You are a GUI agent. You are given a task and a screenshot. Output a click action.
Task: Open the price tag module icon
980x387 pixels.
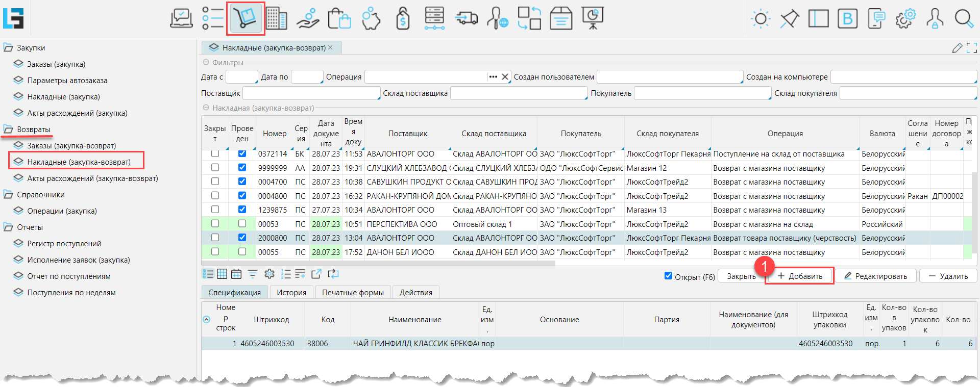click(x=403, y=19)
